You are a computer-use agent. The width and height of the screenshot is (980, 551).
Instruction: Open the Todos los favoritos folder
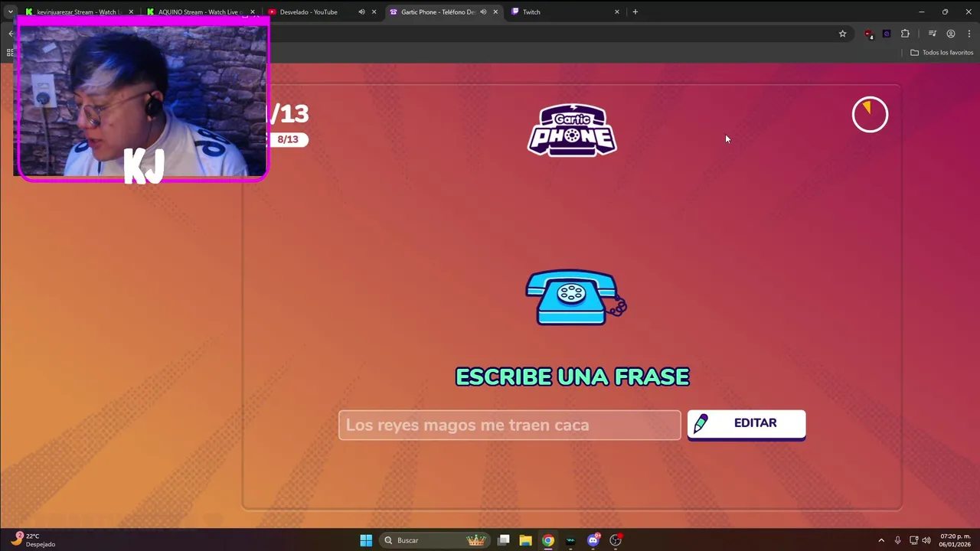pyautogui.click(x=942, y=53)
